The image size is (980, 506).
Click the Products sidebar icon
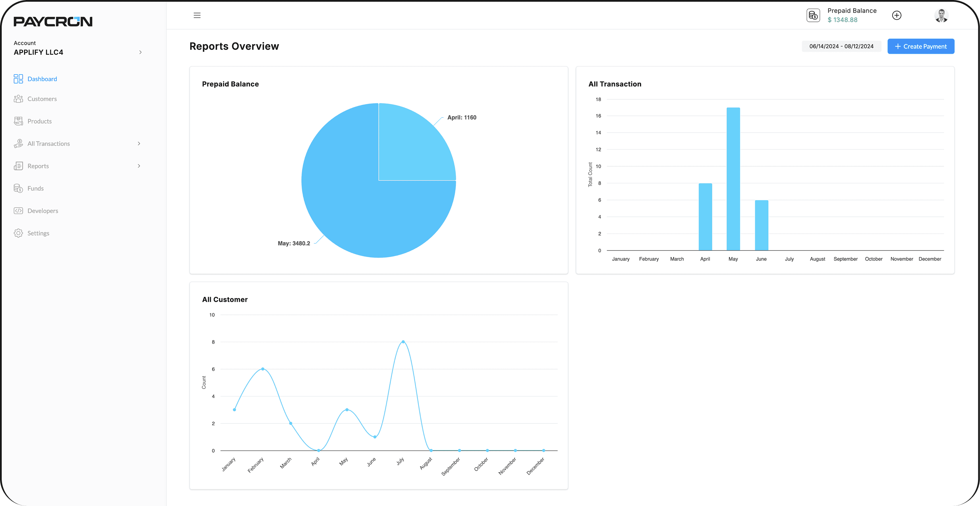(x=18, y=121)
